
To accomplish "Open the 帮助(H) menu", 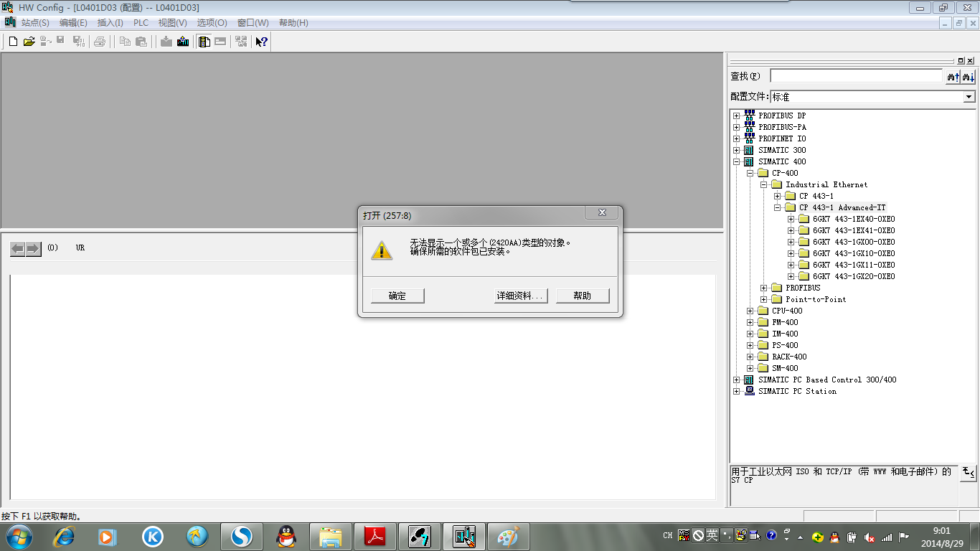I will [293, 23].
